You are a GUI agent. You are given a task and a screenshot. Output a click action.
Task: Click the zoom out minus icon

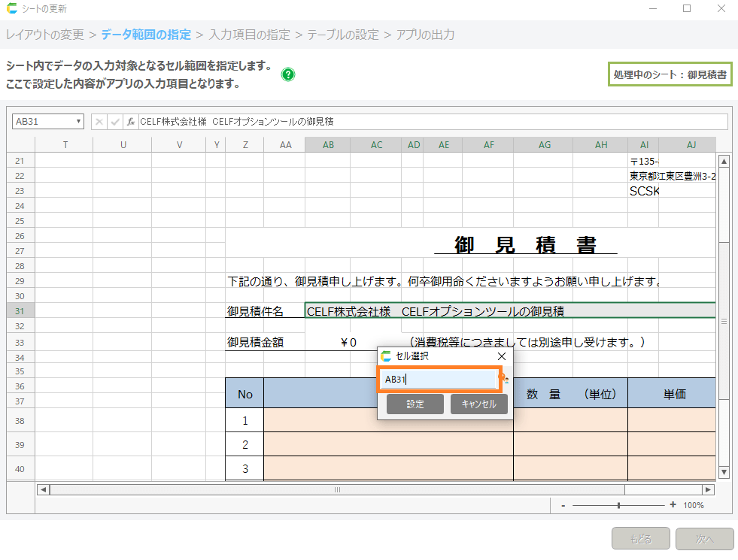click(x=563, y=505)
